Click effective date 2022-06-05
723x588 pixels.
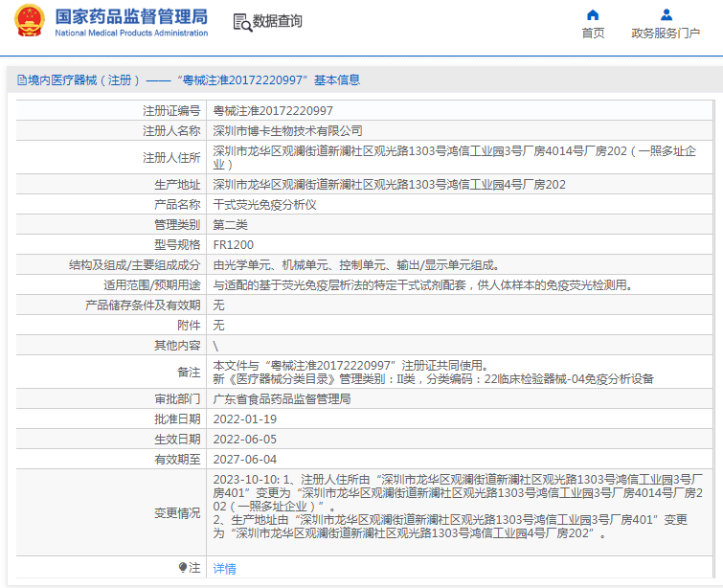[x=245, y=440]
